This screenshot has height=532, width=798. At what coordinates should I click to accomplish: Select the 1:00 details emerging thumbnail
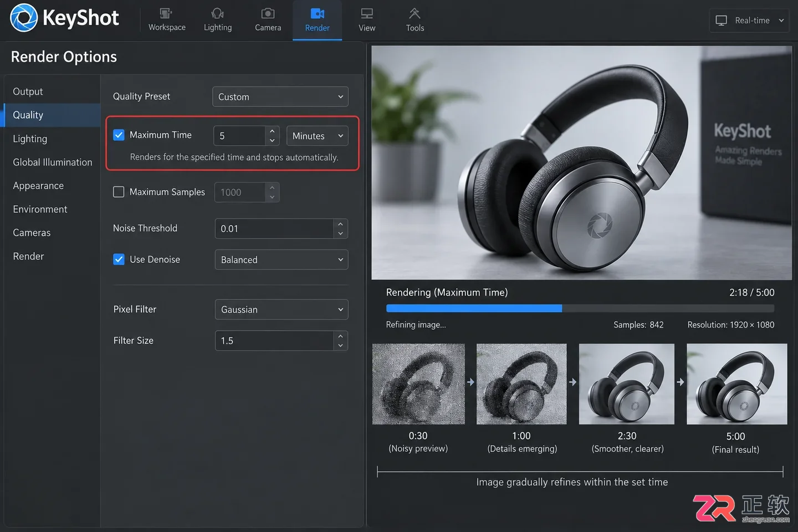click(521, 384)
